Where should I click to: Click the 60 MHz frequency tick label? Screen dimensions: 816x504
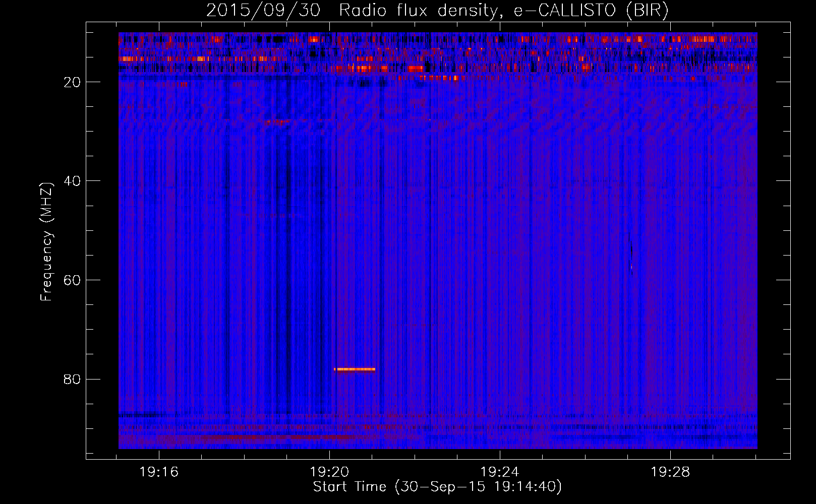pyautogui.click(x=72, y=281)
